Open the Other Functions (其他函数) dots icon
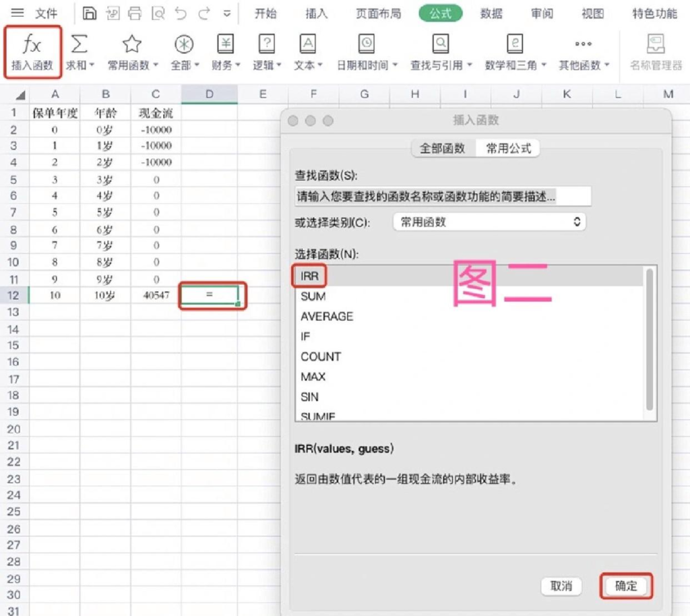Image resolution: width=690 pixels, height=616 pixels. tap(583, 44)
